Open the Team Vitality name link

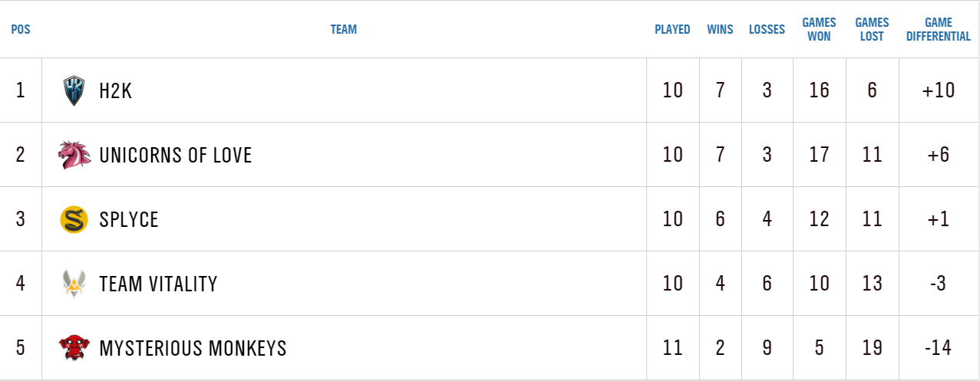tap(158, 284)
